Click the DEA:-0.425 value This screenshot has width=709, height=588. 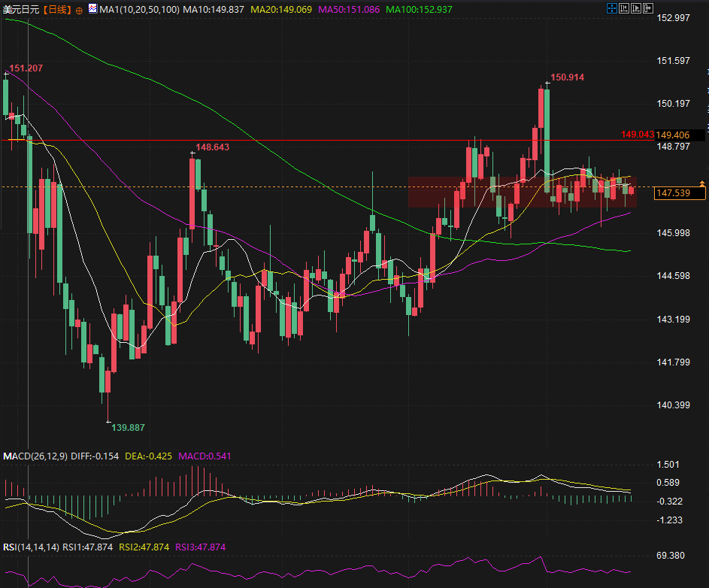148,456
